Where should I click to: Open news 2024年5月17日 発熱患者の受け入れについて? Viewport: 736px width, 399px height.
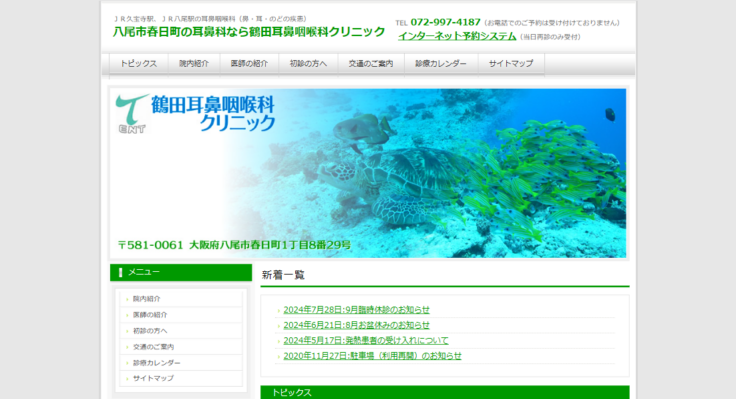point(366,341)
